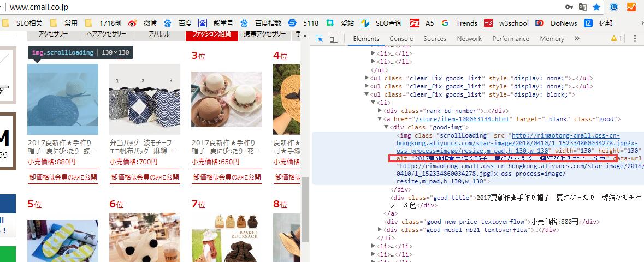
Task: Open the blue circle 'a' extension icon
Action: 613,7
